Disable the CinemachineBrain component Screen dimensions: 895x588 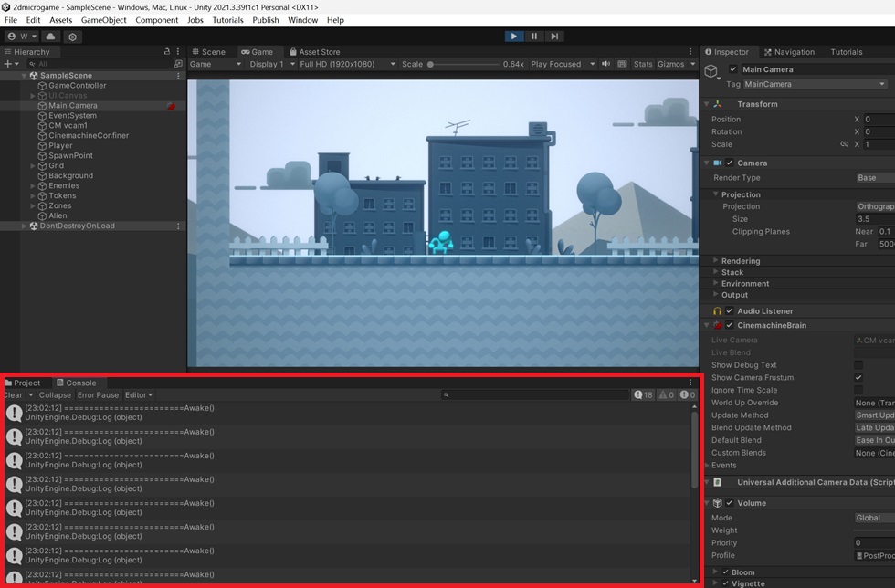[x=730, y=325]
